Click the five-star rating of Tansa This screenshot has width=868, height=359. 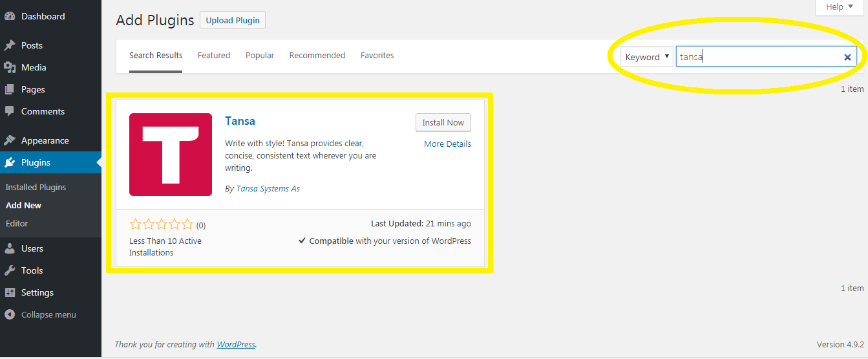[x=162, y=224]
